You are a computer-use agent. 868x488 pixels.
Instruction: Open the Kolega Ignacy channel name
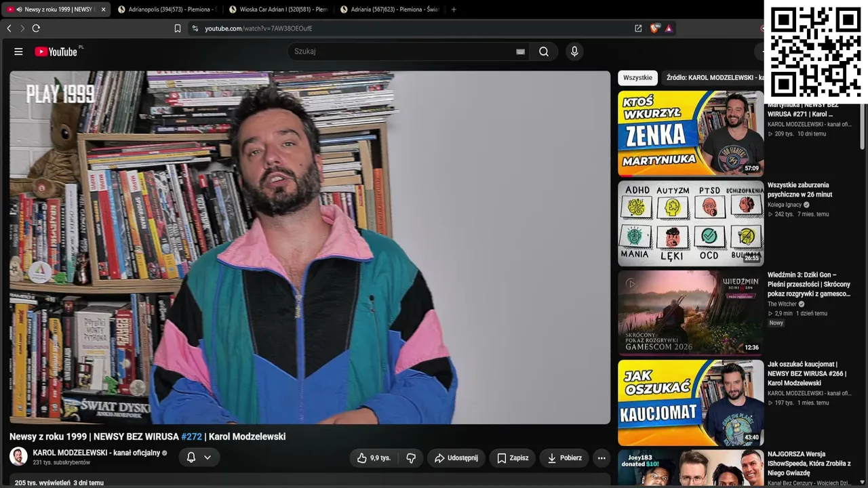pyautogui.click(x=785, y=205)
